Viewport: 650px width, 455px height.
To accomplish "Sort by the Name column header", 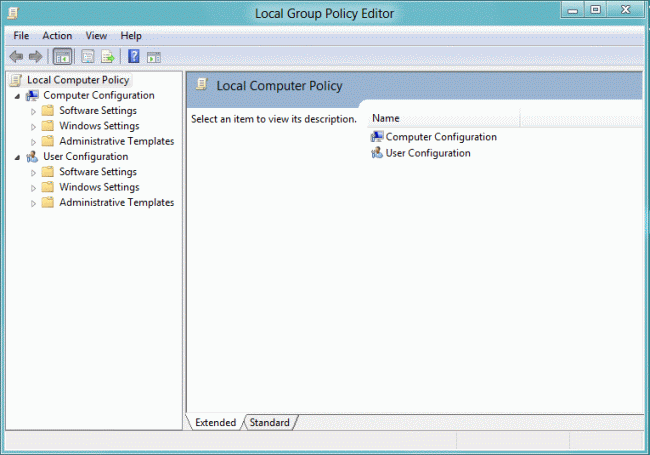I will click(x=443, y=119).
